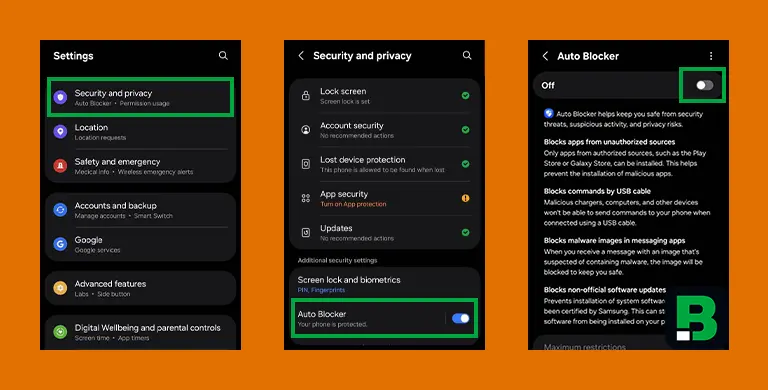Click Lost device protection green checkmark
Image resolution: width=768 pixels, height=390 pixels.
(x=465, y=164)
